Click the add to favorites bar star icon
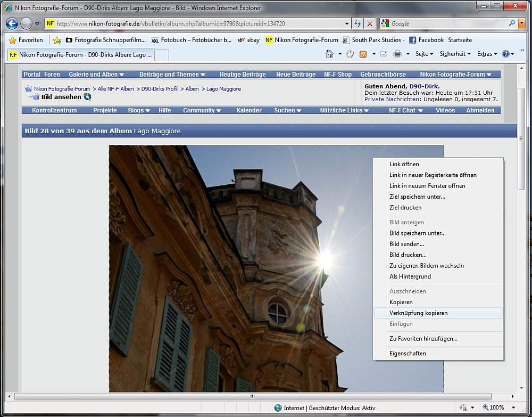The width and height of the screenshot is (532, 417). tap(57, 40)
